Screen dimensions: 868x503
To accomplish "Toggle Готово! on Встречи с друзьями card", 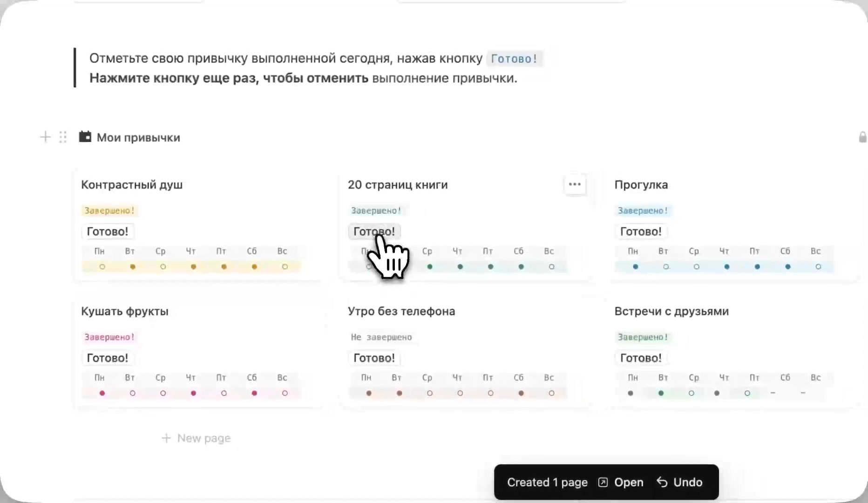I will (x=640, y=358).
